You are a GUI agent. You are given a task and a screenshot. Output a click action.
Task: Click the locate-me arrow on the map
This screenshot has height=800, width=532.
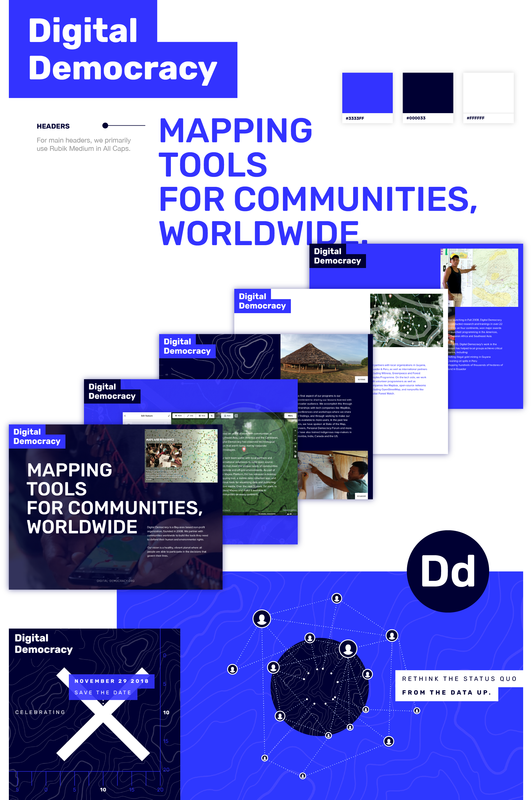pyautogui.click(x=295, y=441)
